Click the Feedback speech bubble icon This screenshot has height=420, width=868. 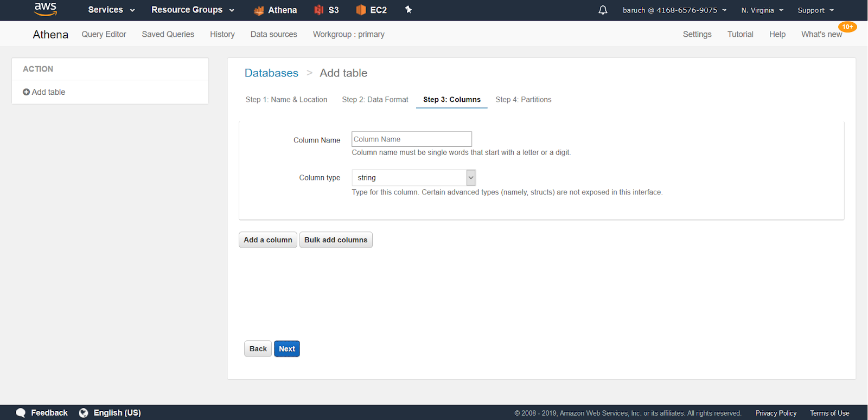[21, 413]
